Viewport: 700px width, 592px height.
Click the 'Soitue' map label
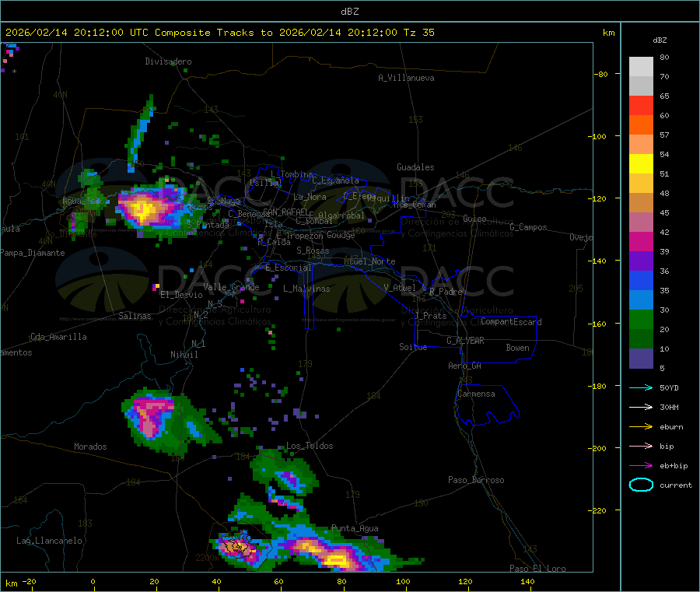[x=413, y=347]
